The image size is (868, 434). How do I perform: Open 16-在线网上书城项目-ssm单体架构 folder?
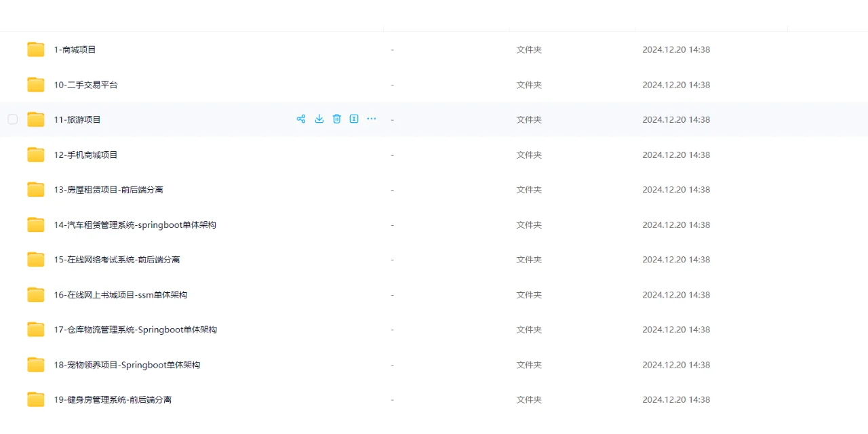point(121,295)
